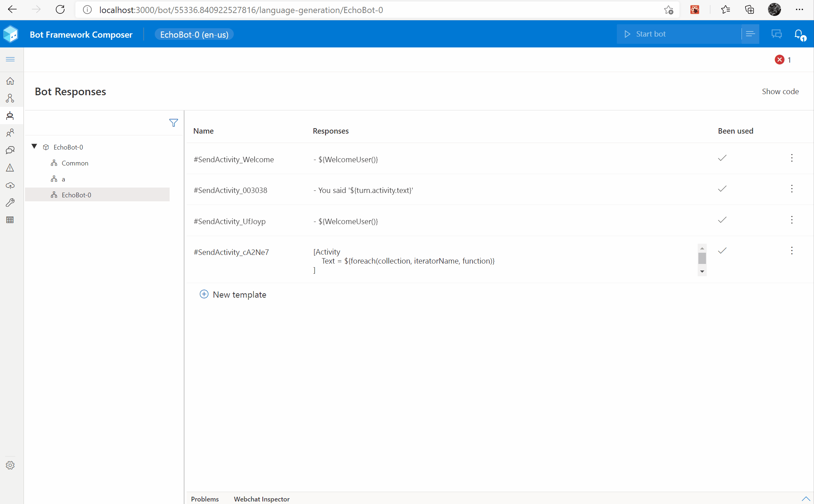Screen dimensions: 814x504
Task: Toggle the hamburger navigation menu
Action: 10,59
